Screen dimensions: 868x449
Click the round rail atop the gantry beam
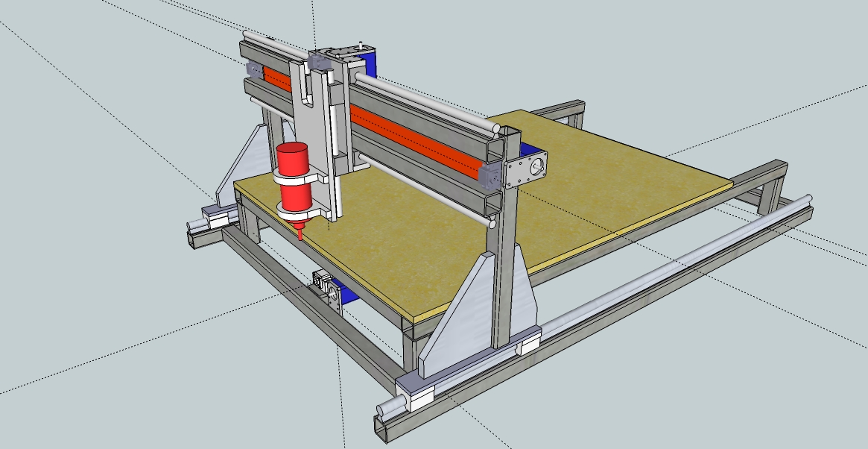[425, 101]
